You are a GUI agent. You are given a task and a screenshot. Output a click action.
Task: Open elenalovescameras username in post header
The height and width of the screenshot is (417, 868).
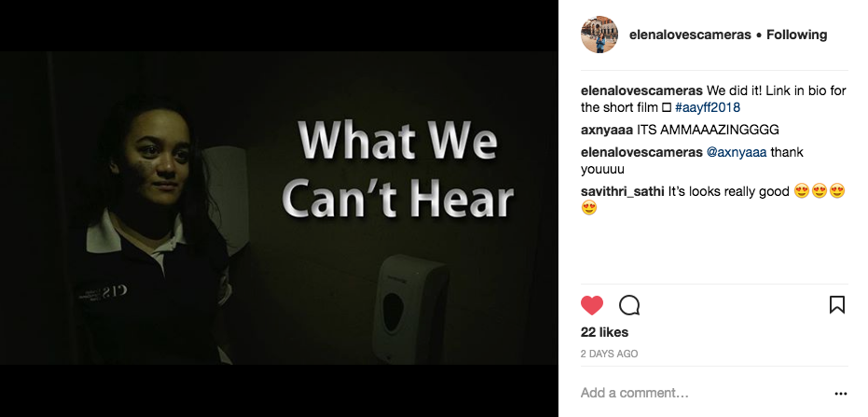690,35
